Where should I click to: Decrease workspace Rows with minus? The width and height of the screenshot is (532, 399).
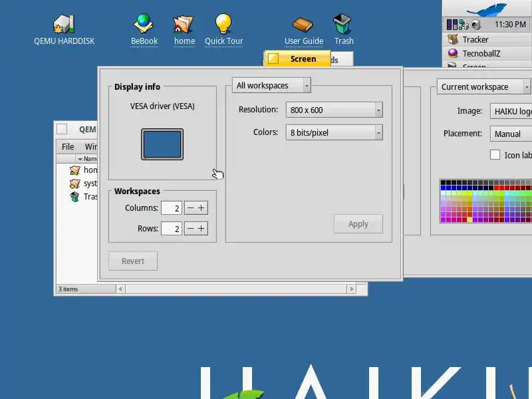[190, 229]
